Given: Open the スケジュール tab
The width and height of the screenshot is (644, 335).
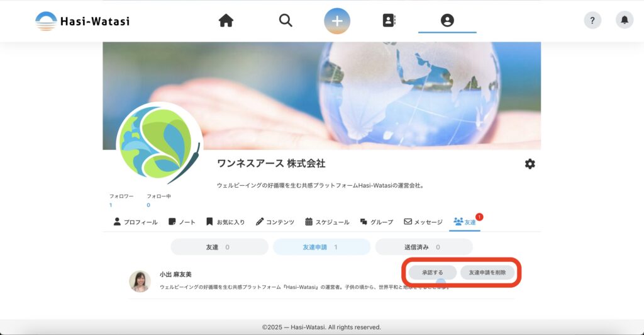Looking at the screenshot, I should [327, 222].
